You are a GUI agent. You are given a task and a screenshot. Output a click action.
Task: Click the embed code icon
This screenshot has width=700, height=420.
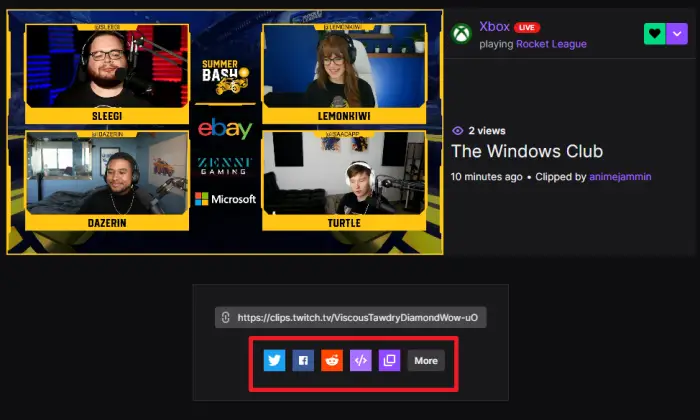[361, 360]
